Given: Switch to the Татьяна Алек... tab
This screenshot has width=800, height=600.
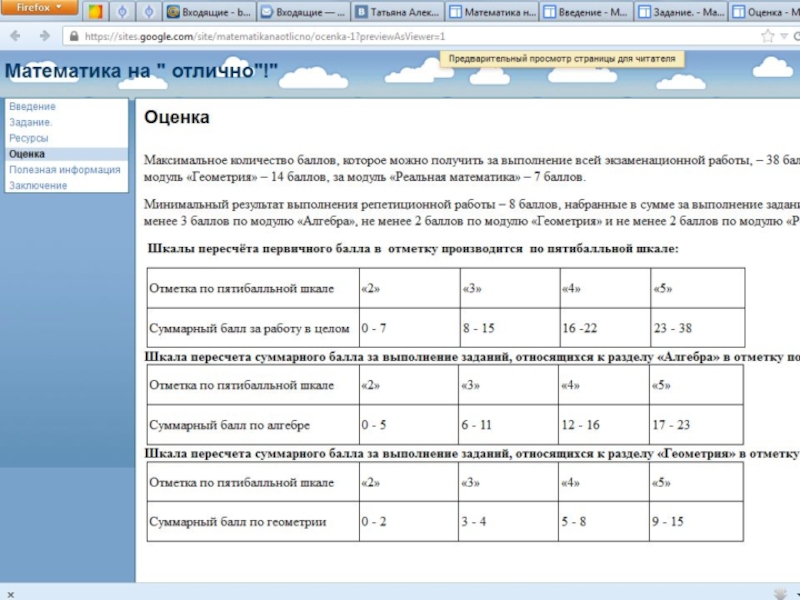Looking at the screenshot, I should [396, 13].
